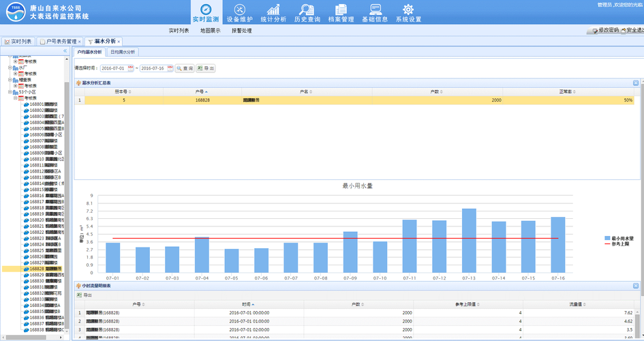
Task: Click 修改密码 button
Action: (x=605, y=31)
